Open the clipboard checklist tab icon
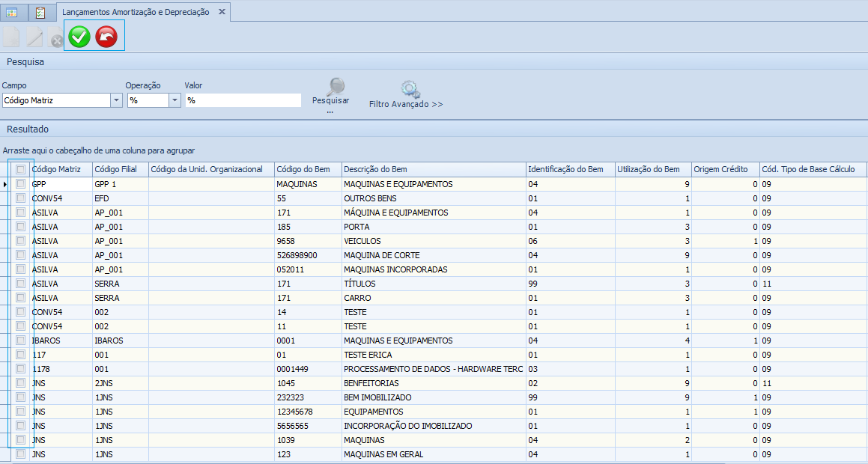868x464 pixels. [40, 13]
